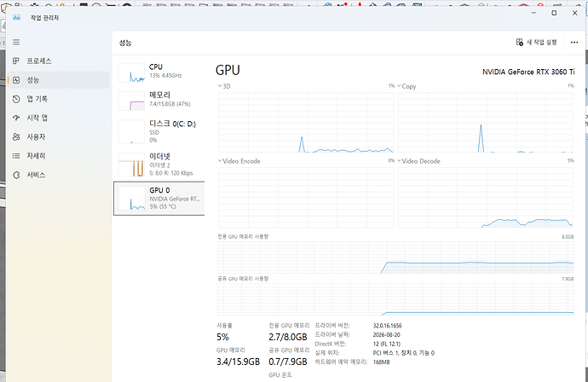
Task: Open 서비스 services page
Action: coord(36,175)
